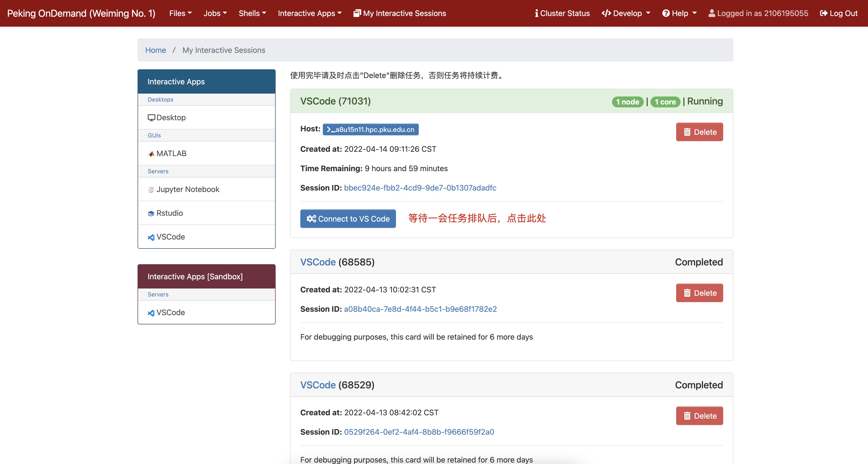Click the 'Logged in as 2106195055' text
The image size is (868, 464).
(x=763, y=13)
